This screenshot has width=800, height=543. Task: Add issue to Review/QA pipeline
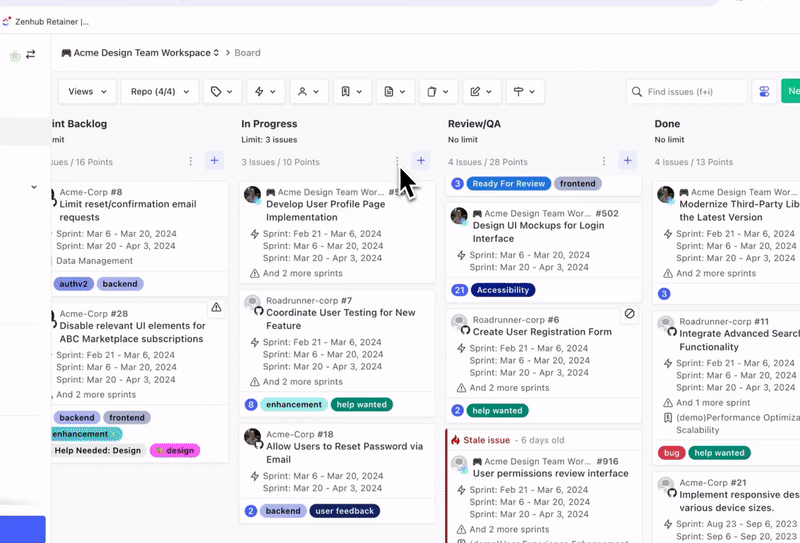click(628, 161)
